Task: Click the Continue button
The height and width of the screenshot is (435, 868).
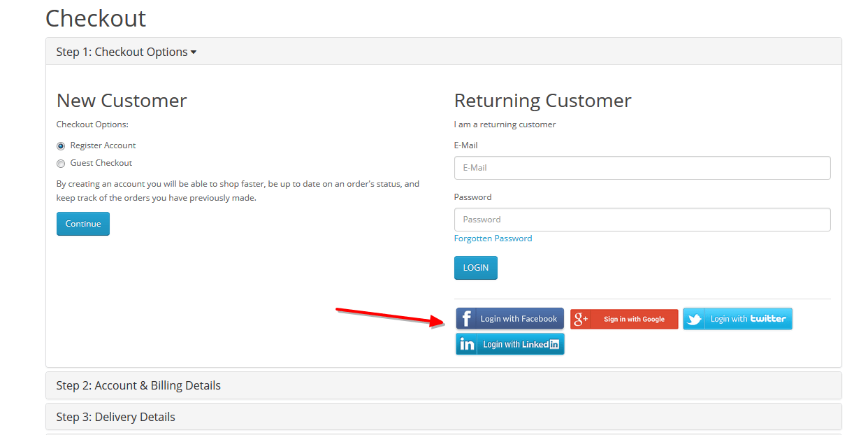Action: pyautogui.click(x=83, y=224)
